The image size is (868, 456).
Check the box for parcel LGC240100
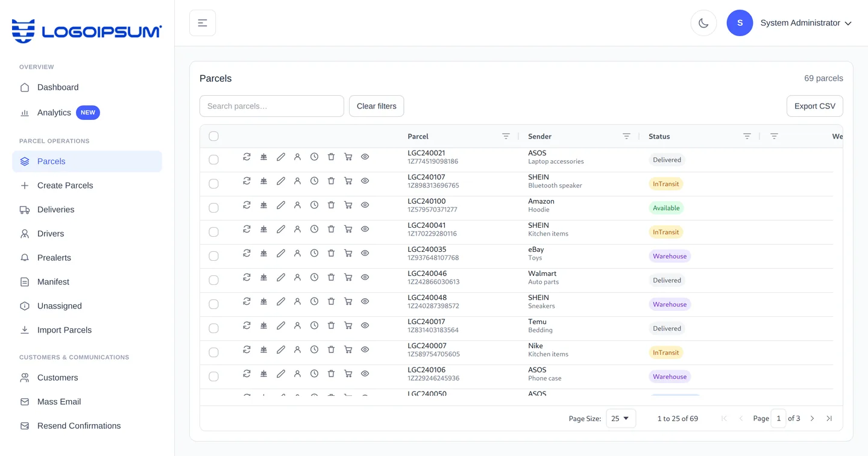point(213,208)
